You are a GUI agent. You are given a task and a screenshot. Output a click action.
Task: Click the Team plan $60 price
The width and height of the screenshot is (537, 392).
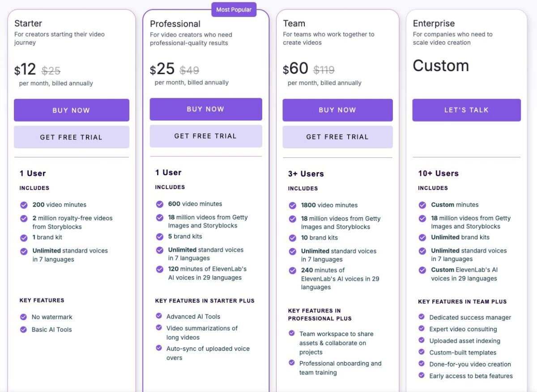pos(295,69)
